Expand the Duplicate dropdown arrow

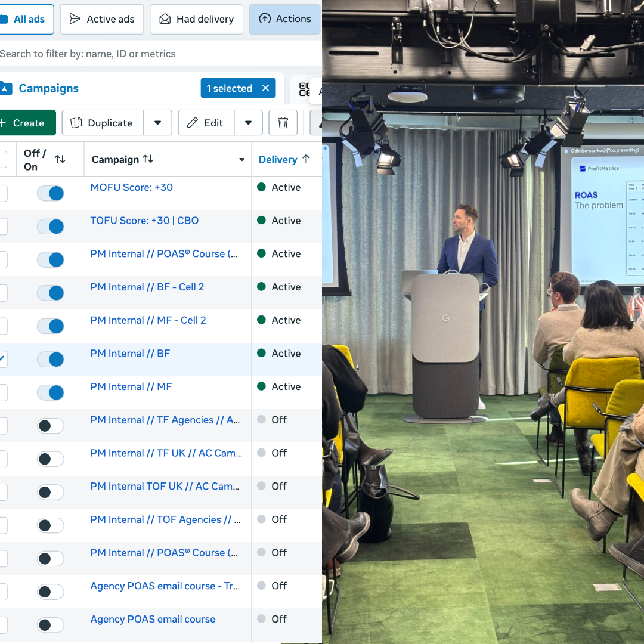[157, 123]
